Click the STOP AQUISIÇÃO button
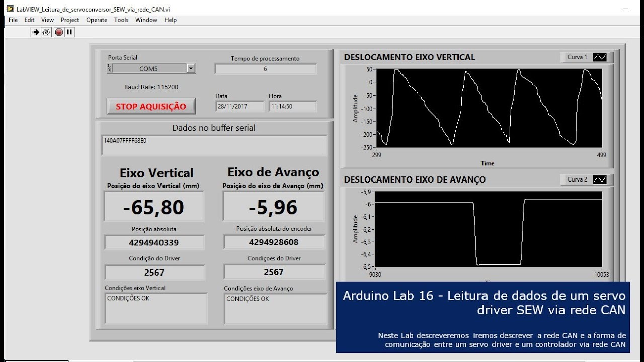This screenshot has height=362, width=644. coord(151,106)
